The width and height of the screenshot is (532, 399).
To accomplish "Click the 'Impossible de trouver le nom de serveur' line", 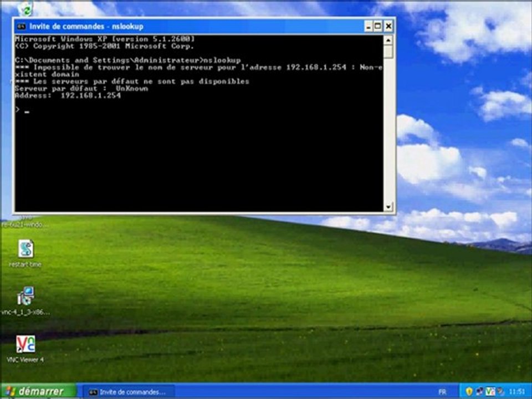I will coord(199,67).
